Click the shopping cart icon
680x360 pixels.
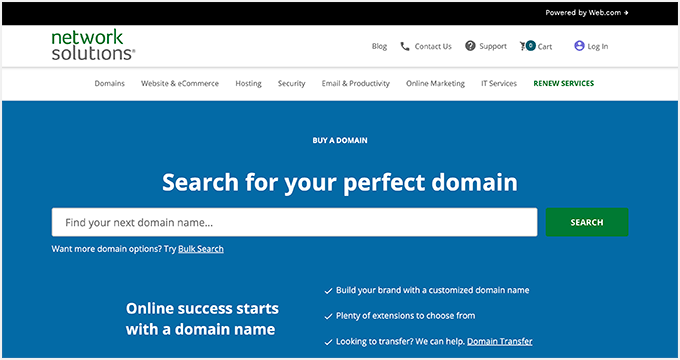pos(523,46)
